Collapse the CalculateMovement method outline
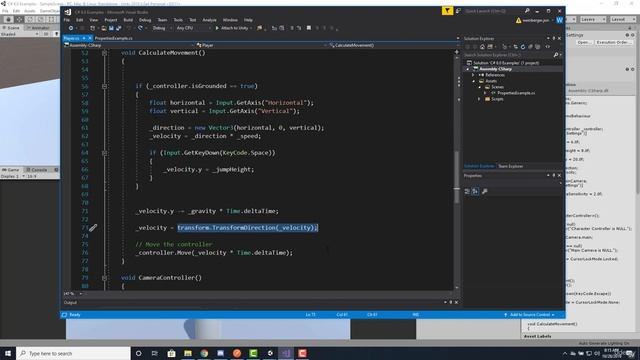The image size is (640, 360). click(x=104, y=53)
